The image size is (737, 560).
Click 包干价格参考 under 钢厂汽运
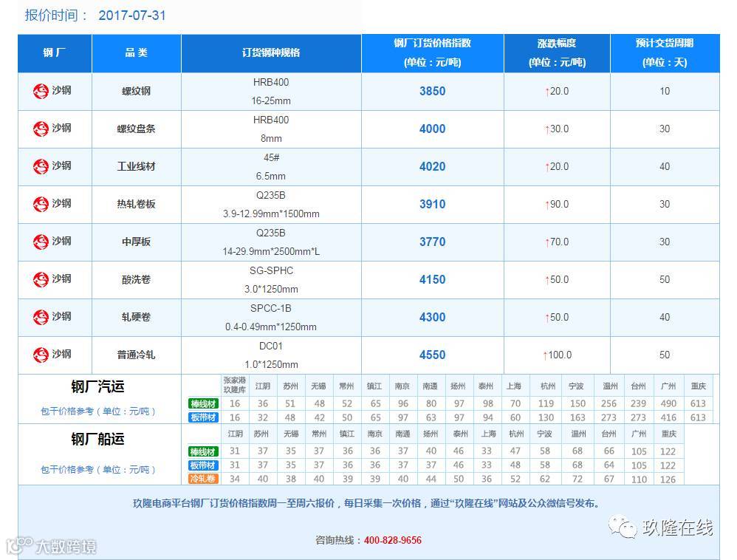pos(97,412)
